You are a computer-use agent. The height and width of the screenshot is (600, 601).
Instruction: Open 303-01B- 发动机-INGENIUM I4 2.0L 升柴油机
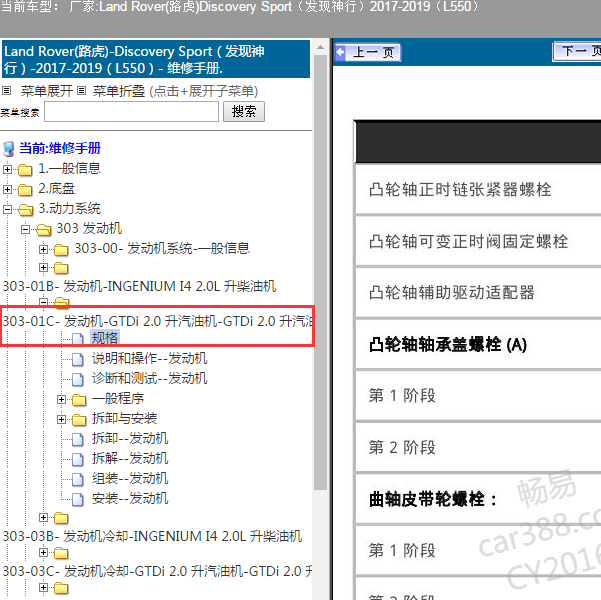[x=139, y=286]
